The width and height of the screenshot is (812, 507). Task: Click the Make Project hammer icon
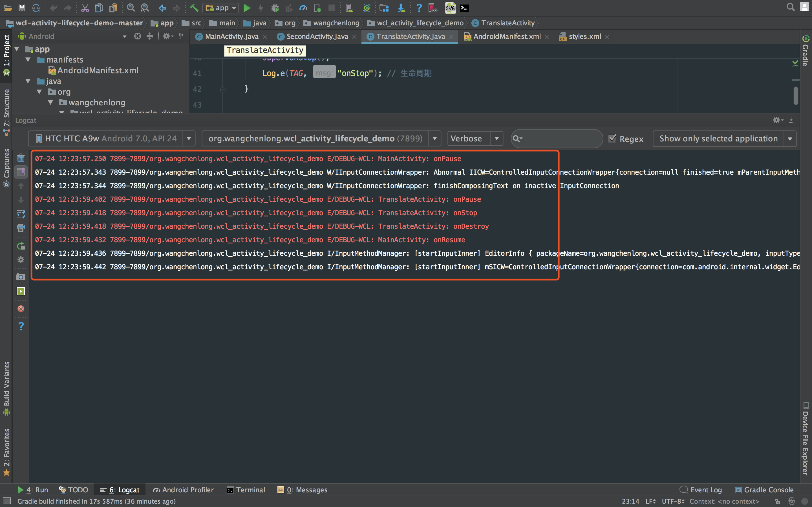(194, 8)
